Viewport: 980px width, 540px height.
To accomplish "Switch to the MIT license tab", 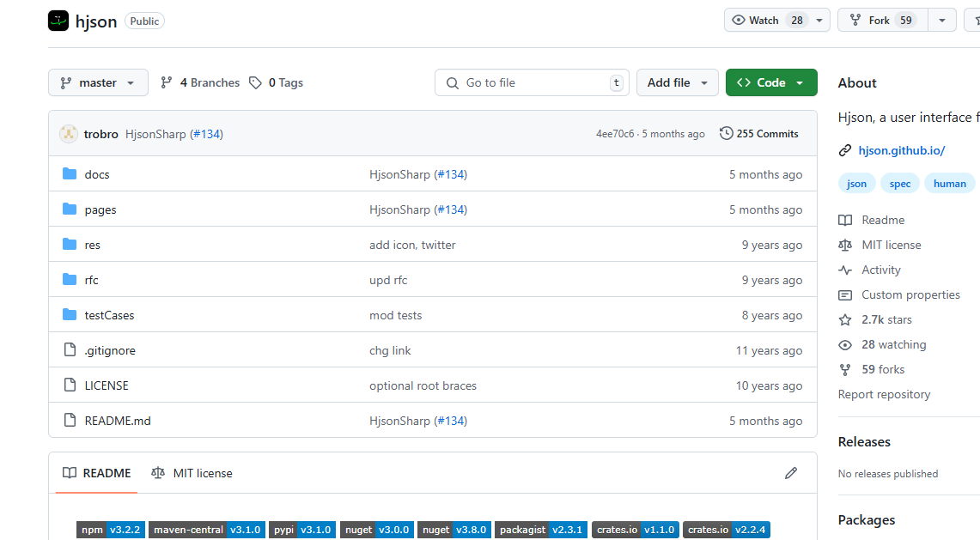I will tap(192, 473).
